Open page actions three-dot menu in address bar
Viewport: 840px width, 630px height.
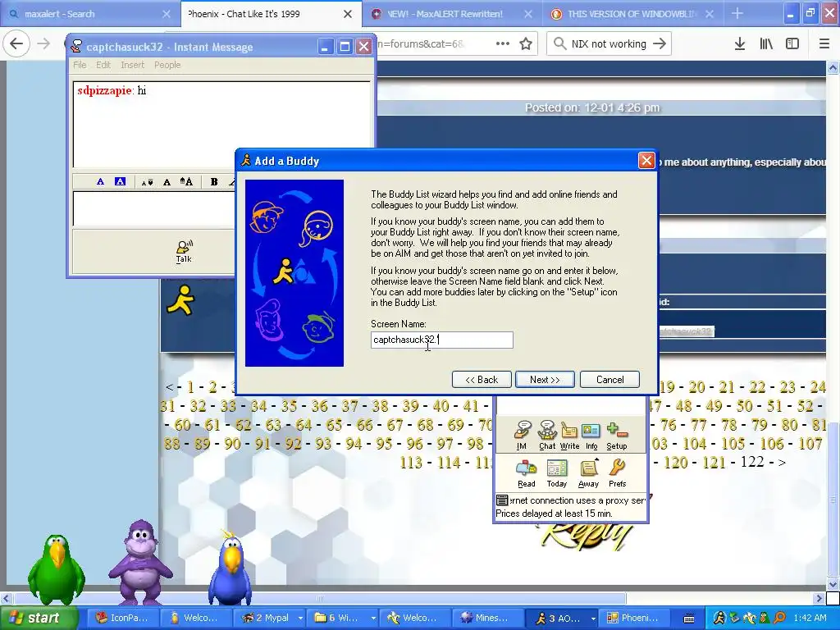503,44
